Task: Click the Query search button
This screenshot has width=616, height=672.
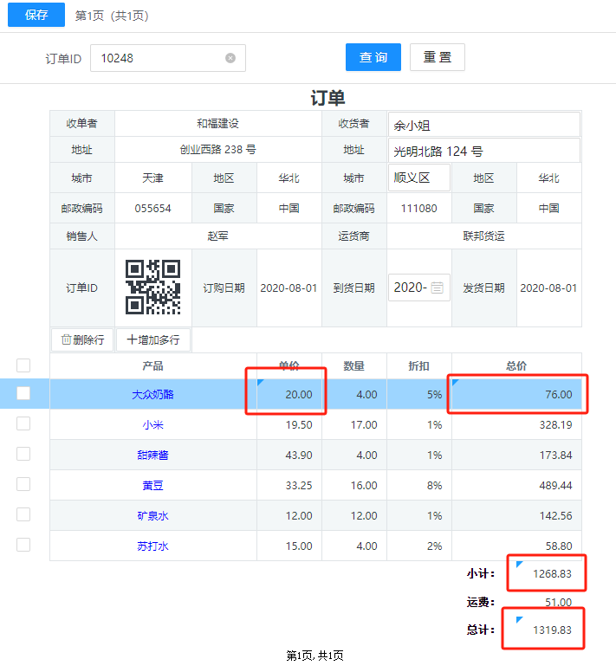Action: pos(373,57)
